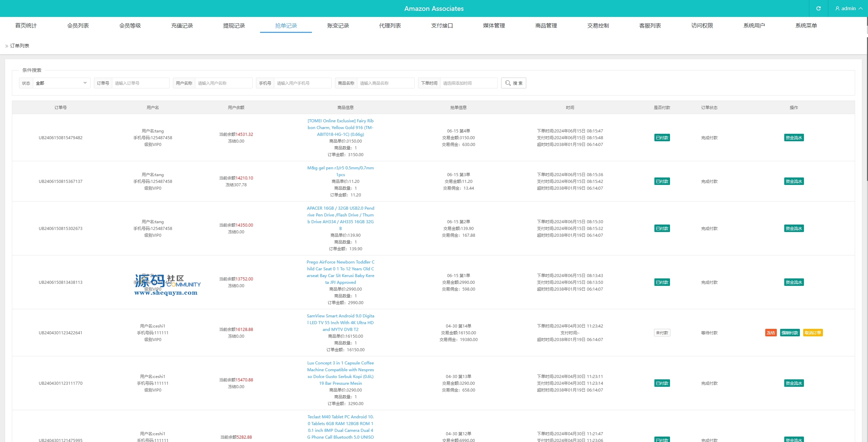The height and width of the screenshot is (442, 868).
Task: Open the 商品管理 tab
Action: click(546, 25)
